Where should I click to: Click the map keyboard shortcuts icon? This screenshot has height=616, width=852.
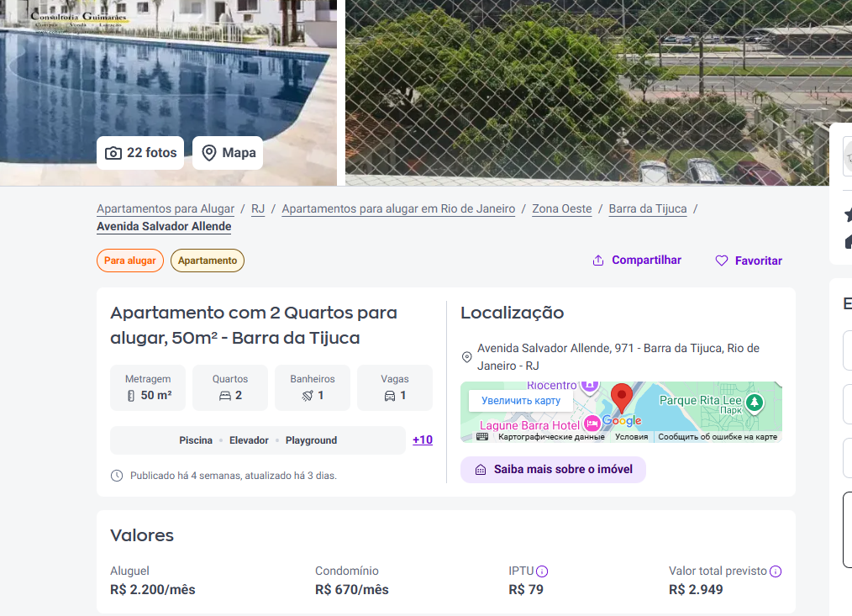[482, 437]
